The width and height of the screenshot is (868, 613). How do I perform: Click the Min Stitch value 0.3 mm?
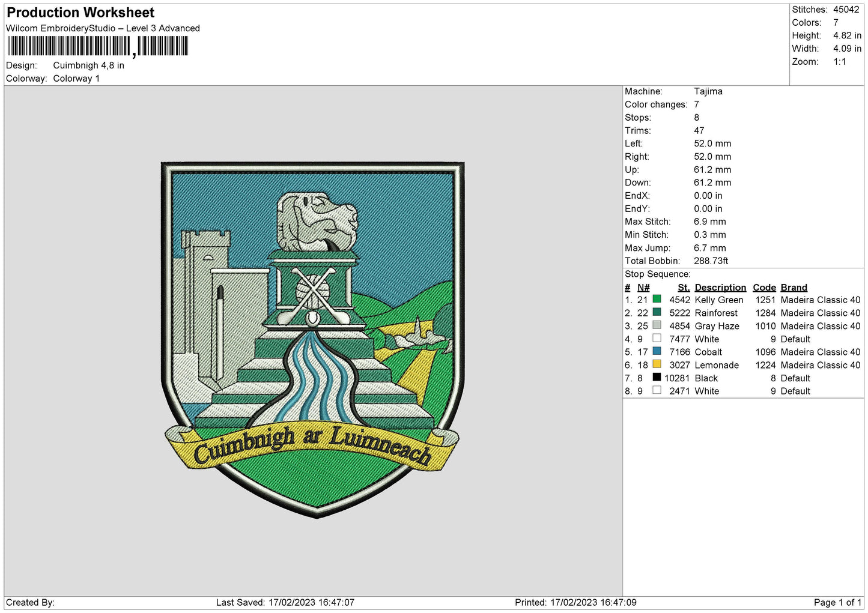(710, 235)
